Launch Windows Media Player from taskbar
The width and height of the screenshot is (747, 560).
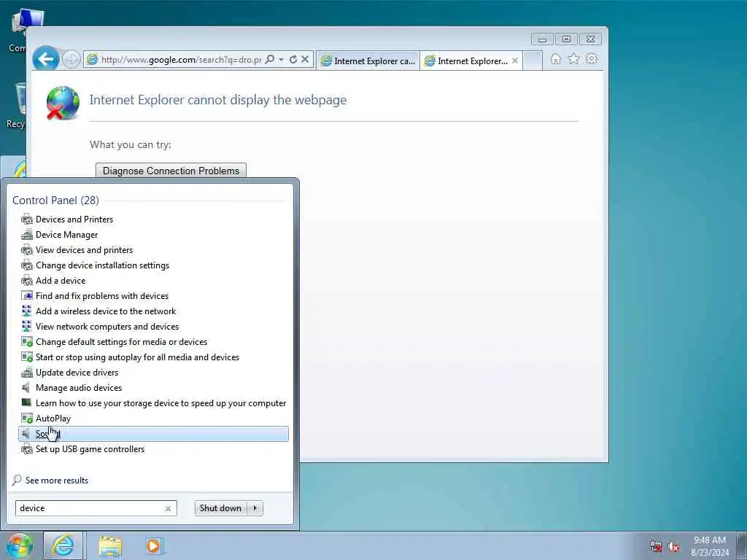pos(154,546)
